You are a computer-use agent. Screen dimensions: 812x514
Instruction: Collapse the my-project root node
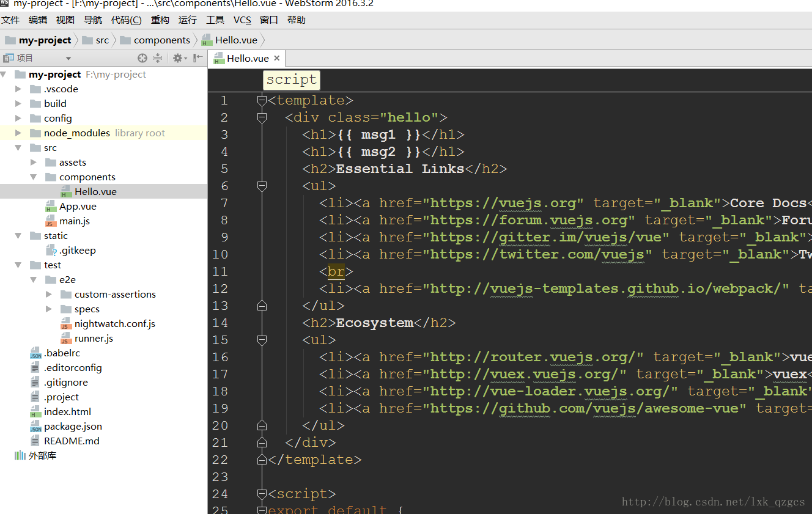(4, 75)
